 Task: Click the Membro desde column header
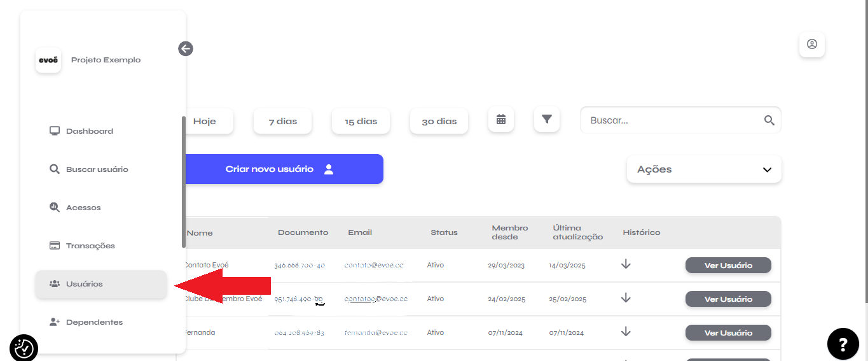pos(510,232)
